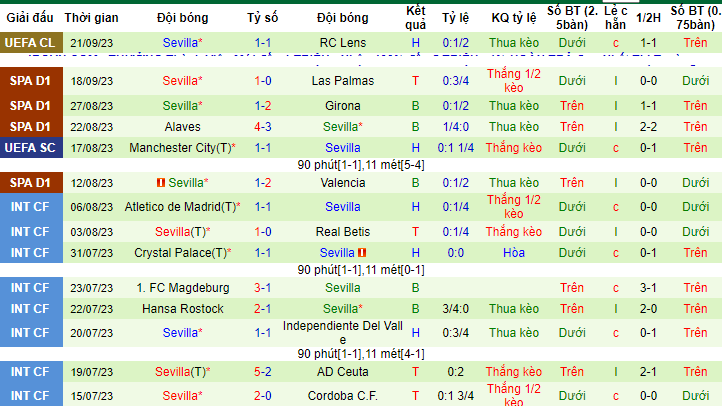The width and height of the screenshot is (722, 406).
Task: Click the KQ tỷ lệ column header
Action: pyautogui.click(x=513, y=17)
